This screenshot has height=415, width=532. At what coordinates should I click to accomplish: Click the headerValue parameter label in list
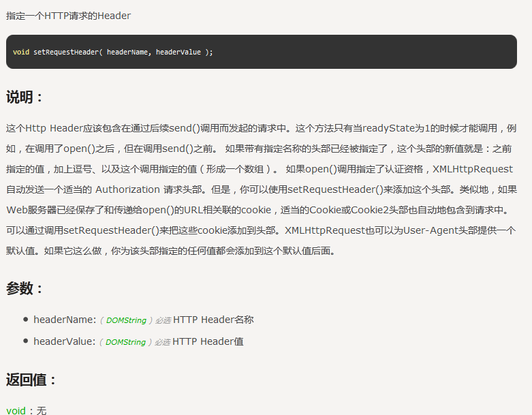click(64, 341)
